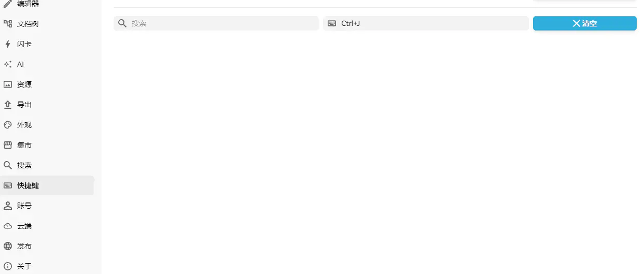
Task: Click the image icon for 资源
Action: 8,84
